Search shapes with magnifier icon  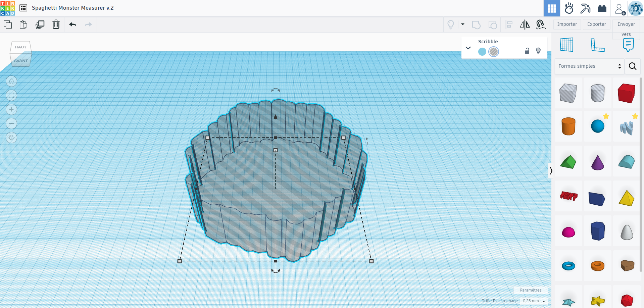633,66
